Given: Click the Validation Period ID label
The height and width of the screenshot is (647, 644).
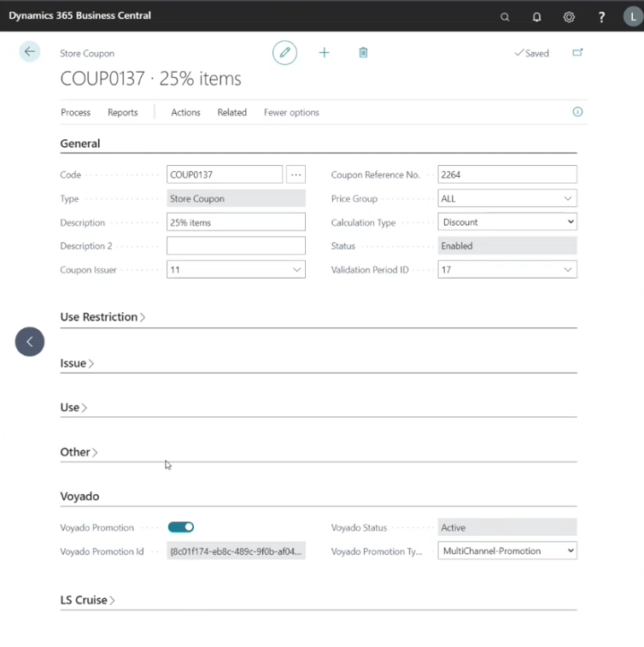Looking at the screenshot, I should pos(370,270).
